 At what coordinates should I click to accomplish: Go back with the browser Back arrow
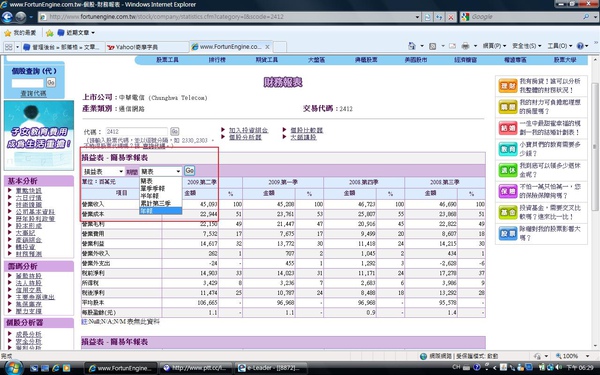7,17
